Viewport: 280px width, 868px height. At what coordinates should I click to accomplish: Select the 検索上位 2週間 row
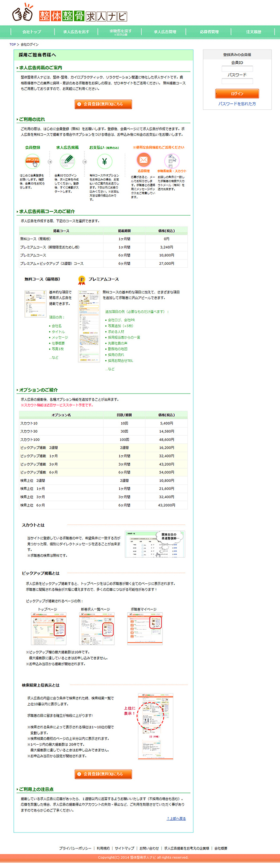point(103,480)
